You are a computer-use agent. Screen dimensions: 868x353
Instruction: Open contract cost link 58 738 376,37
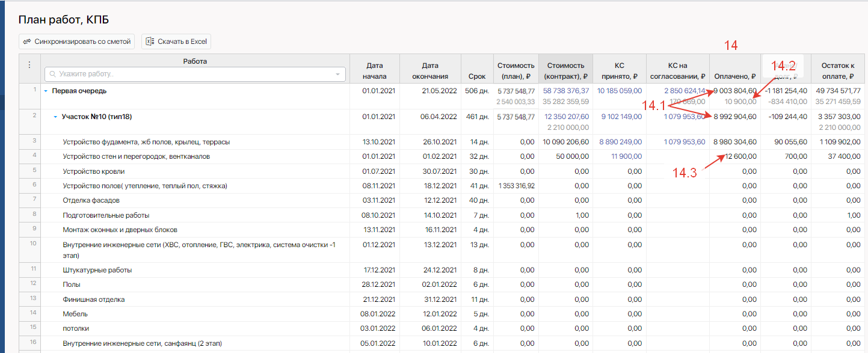(566, 91)
